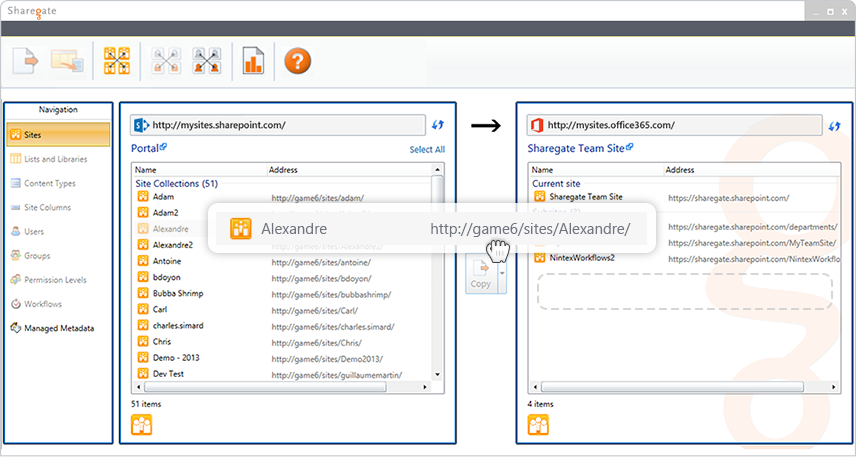The height and width of the screenshot is (457, 856).
Task: Open the bar chart reports icon
Action: 253,61
